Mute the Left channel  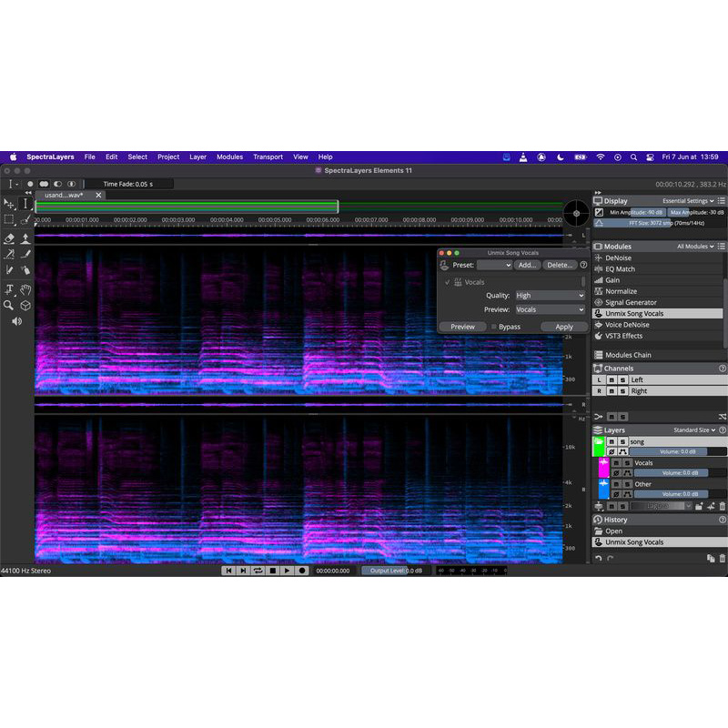612,379
